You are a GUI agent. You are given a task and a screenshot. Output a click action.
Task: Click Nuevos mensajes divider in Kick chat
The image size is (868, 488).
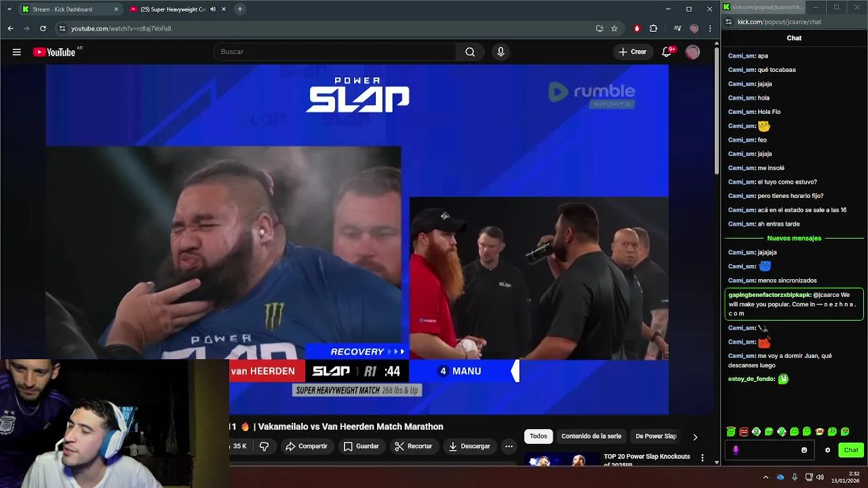point(794,239)
